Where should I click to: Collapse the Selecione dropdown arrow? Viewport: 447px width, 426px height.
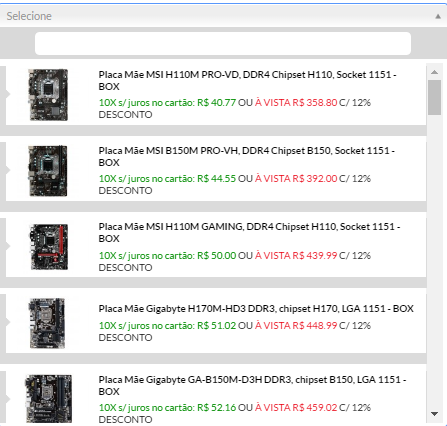click(x=438, y=16)
